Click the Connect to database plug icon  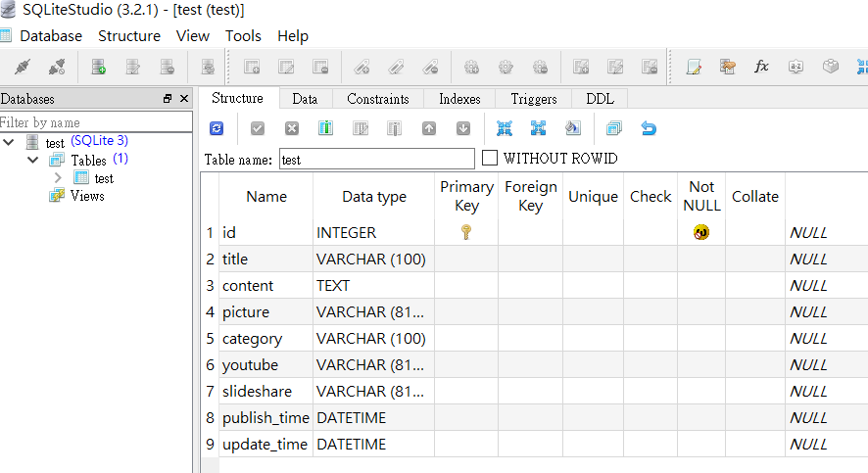(x=23, y=67)
